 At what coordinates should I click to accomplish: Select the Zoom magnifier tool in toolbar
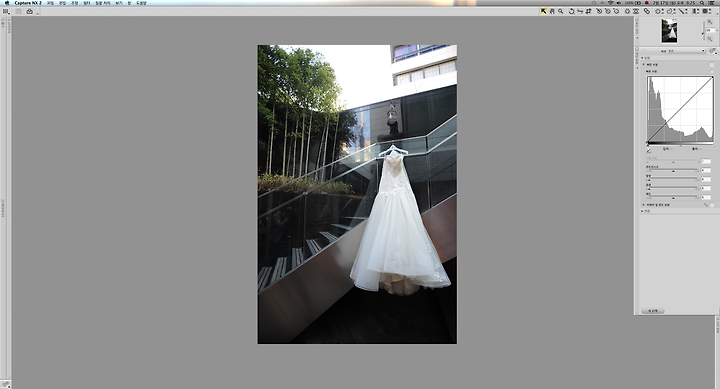point(561,11)
